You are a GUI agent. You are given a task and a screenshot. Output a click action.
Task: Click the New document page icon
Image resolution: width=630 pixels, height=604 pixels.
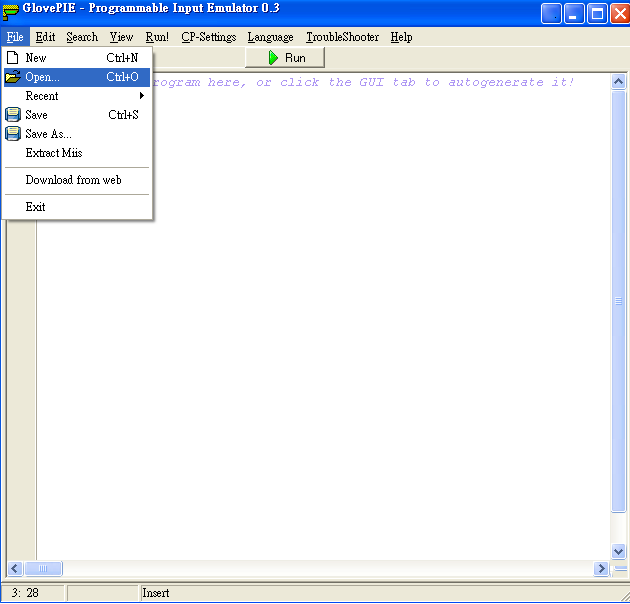pyautogui.click(x=12, y=57)
